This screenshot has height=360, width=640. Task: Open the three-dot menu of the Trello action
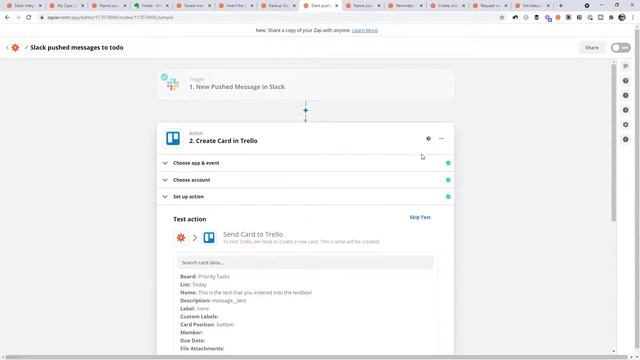[x=441, y=138]
